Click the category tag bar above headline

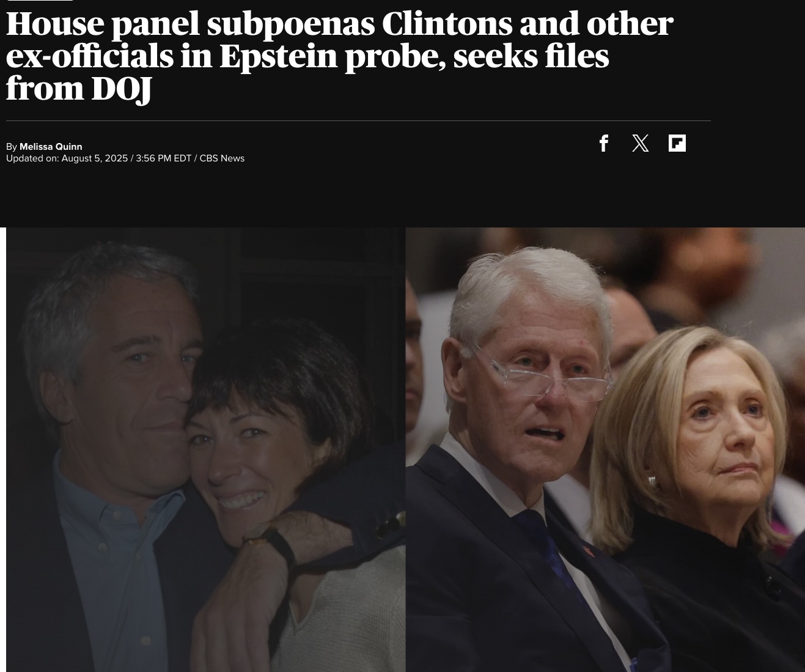click(39, 1)
